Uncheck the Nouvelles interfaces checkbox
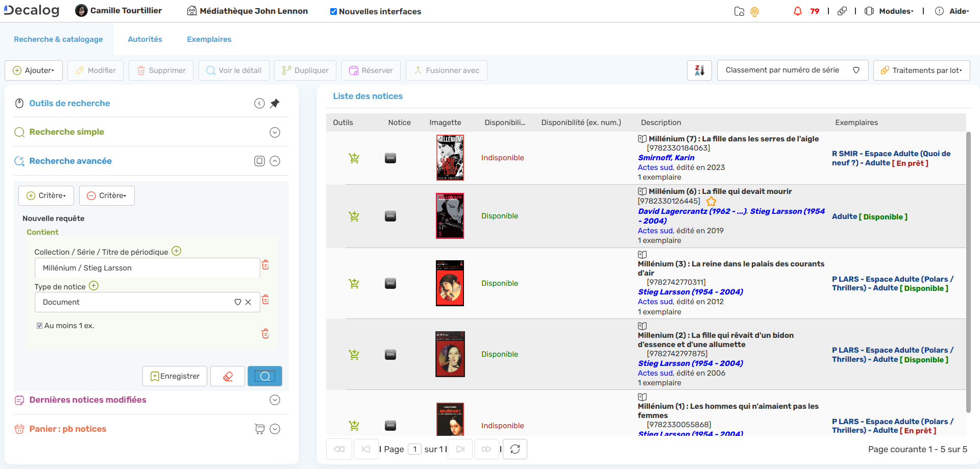 click(333, 12)
